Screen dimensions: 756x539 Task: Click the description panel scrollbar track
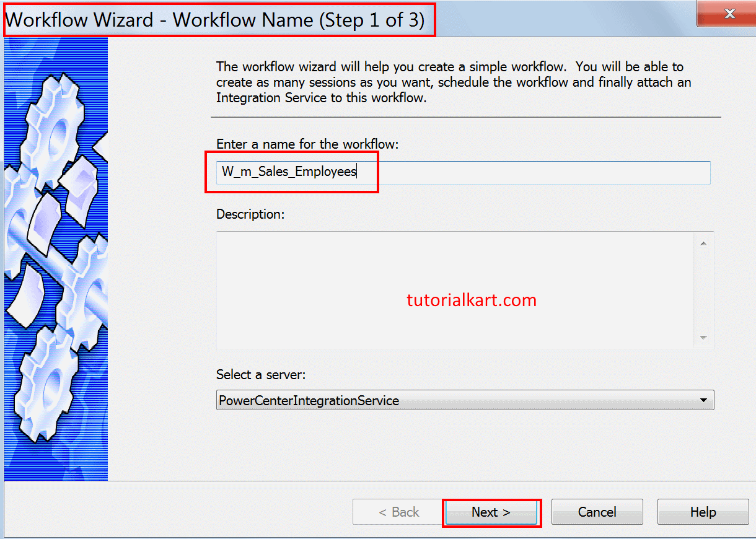[703, 290]
